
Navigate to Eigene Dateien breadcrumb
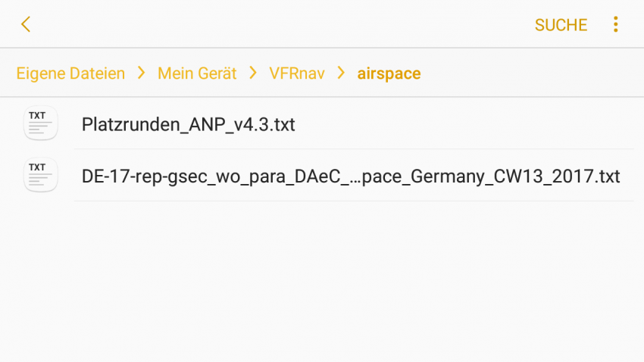70,73
